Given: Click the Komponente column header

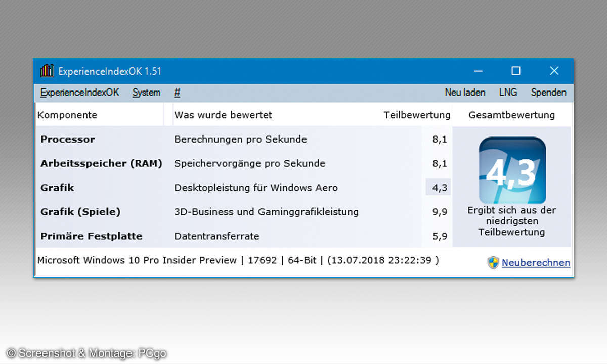Looking at the screenshot, I should tap(67, 115).
